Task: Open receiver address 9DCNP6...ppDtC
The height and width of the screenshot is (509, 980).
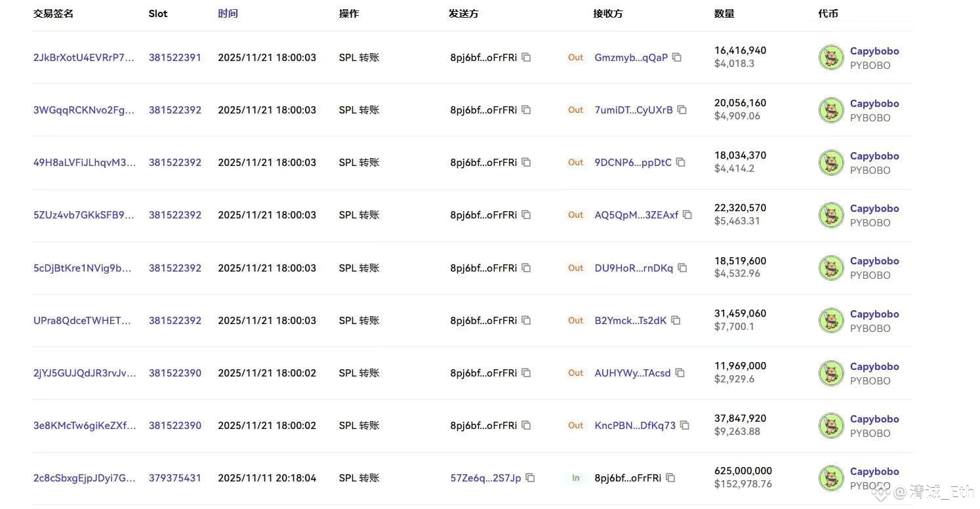Action: point(633,162)
